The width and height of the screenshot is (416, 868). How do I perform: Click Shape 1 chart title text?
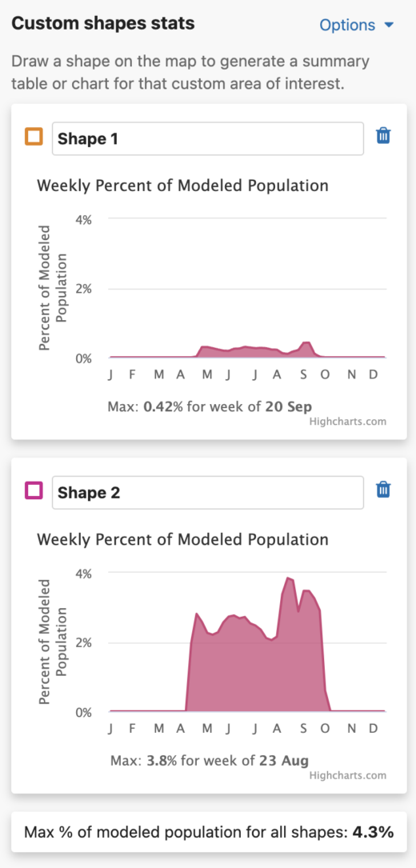[182, 186]
